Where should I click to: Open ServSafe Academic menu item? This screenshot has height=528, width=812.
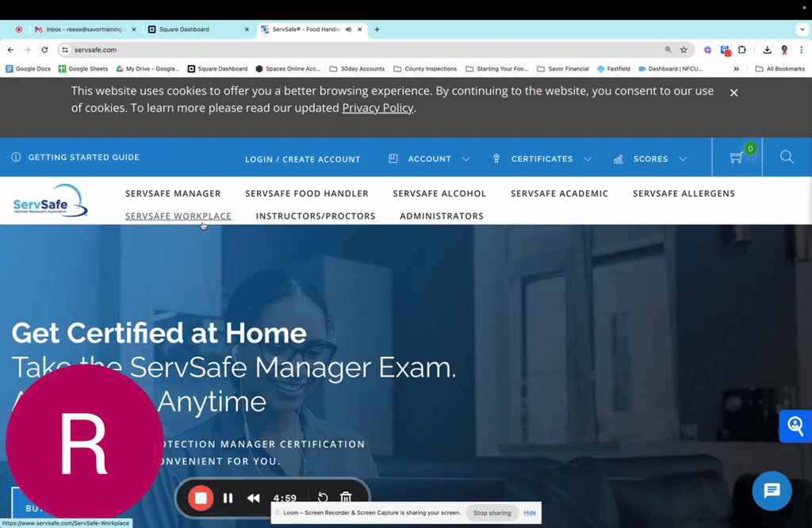pyautogui.click(x=559, y=193)
